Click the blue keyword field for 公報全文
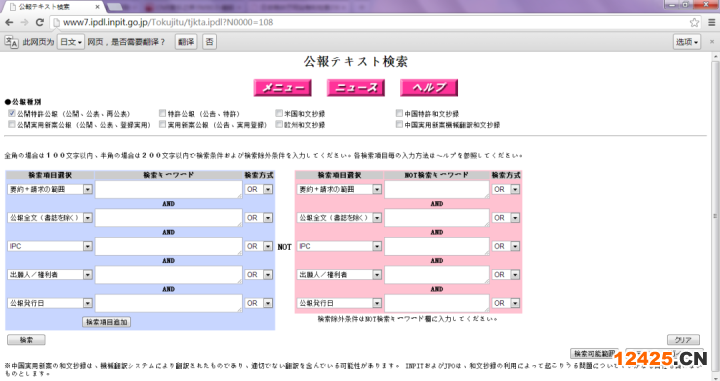 169,218
